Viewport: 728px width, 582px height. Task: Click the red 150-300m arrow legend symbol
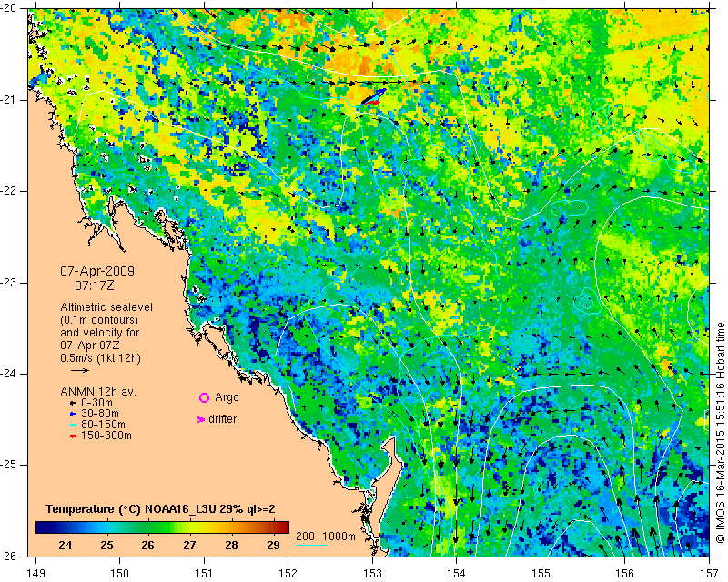73,436
